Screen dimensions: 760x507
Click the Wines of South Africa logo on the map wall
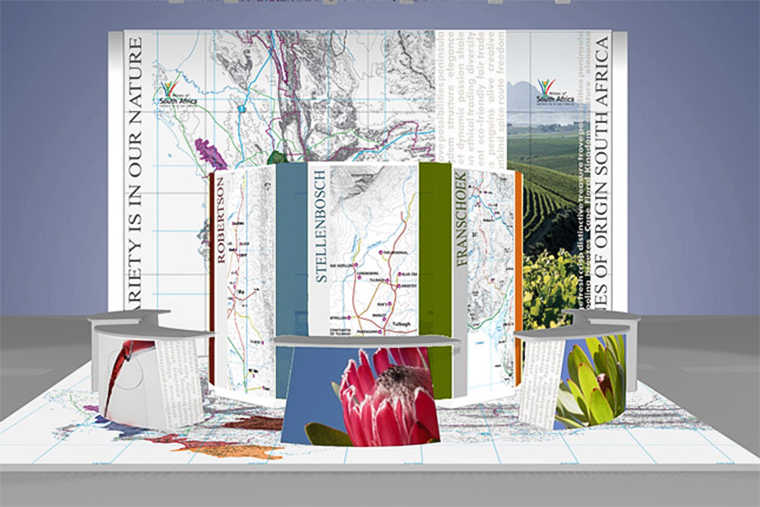pos(178,92)
